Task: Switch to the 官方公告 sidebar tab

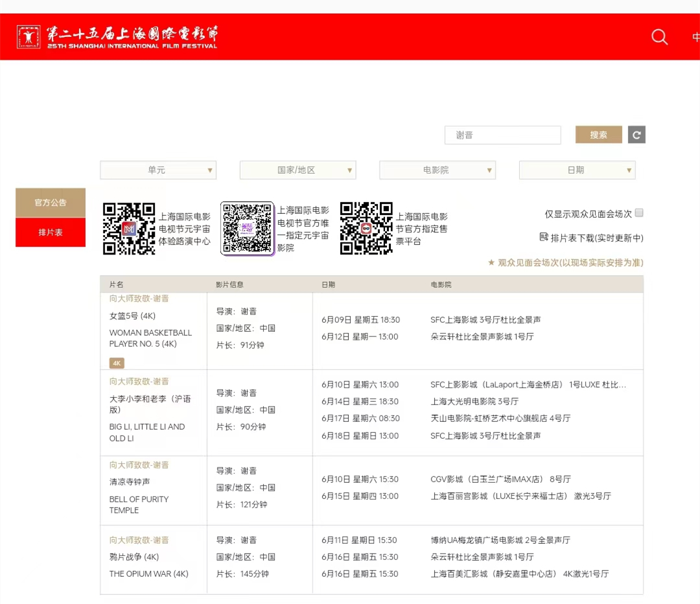Action: pyautogui.click(x=51, y=203)
